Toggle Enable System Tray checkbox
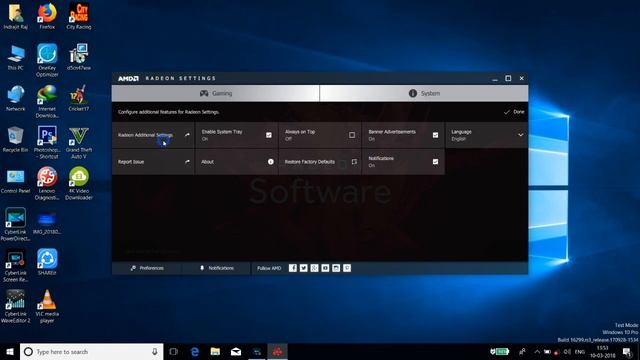The width and height of the screenshot is (640, 360). coord(269,135)
